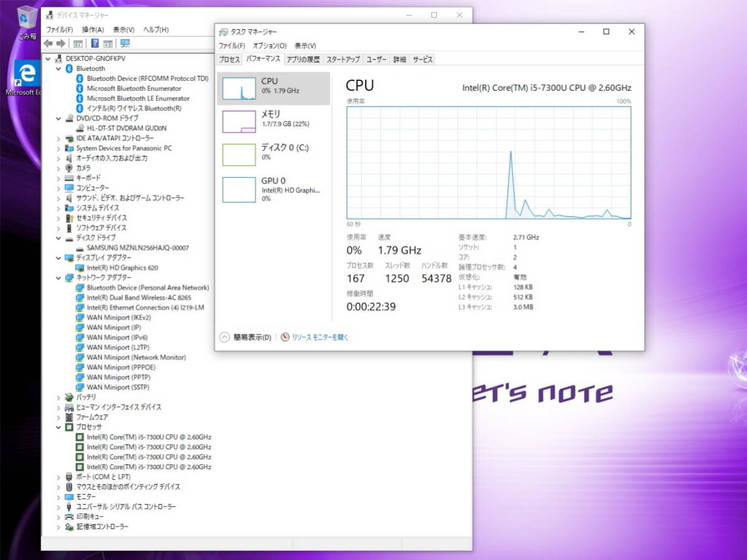Open ヘルプ(H) menu in Device Manager

[156, 29]
